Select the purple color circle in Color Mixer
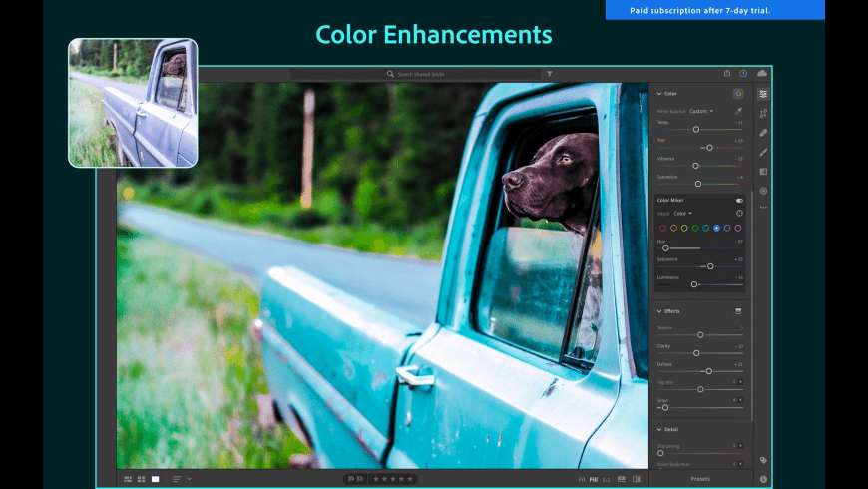868x489 pixels. coord(727,228)
